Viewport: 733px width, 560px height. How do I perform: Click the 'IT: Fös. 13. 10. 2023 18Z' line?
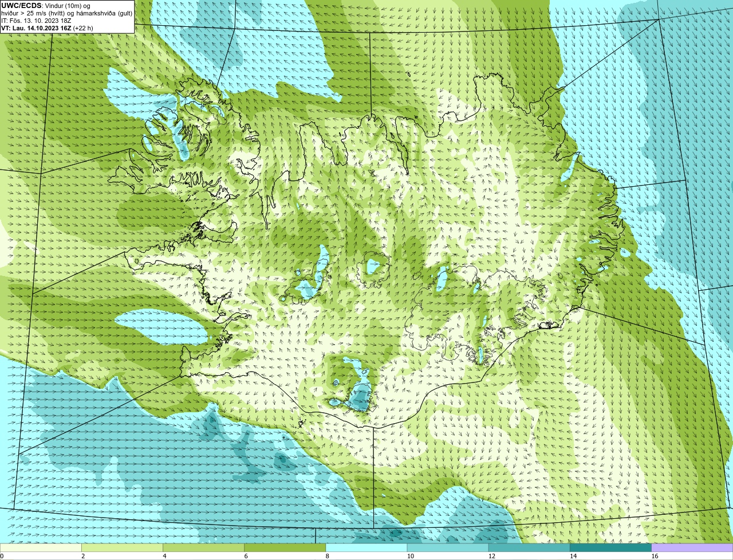[x=36, y=21]
